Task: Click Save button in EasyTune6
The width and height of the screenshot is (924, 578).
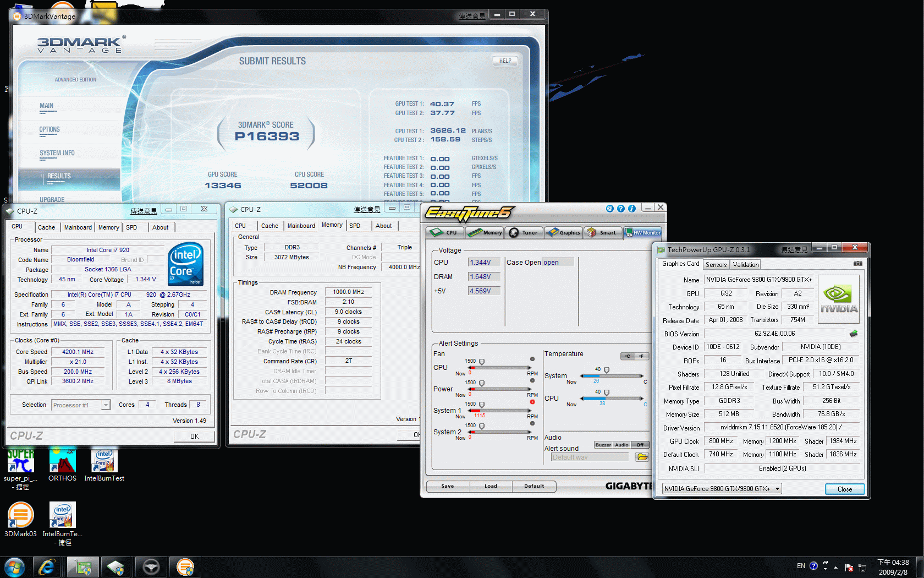Action: pyautogui.click(x=448, y=486)
